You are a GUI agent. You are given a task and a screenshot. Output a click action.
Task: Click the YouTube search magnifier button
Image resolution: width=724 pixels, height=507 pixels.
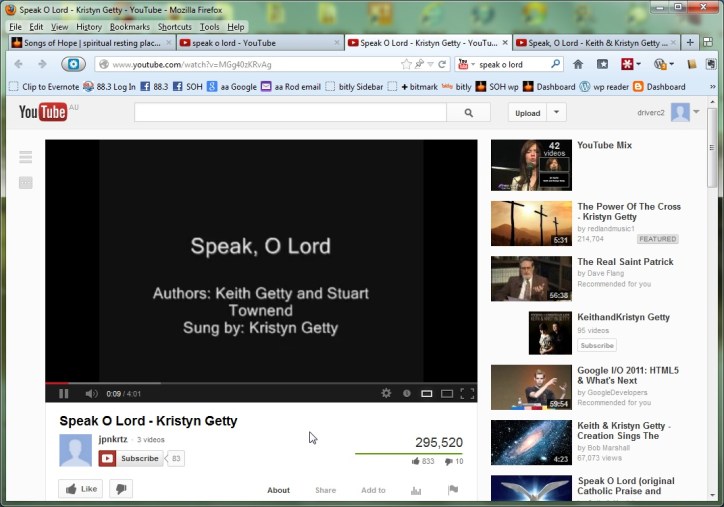(469, 113)
